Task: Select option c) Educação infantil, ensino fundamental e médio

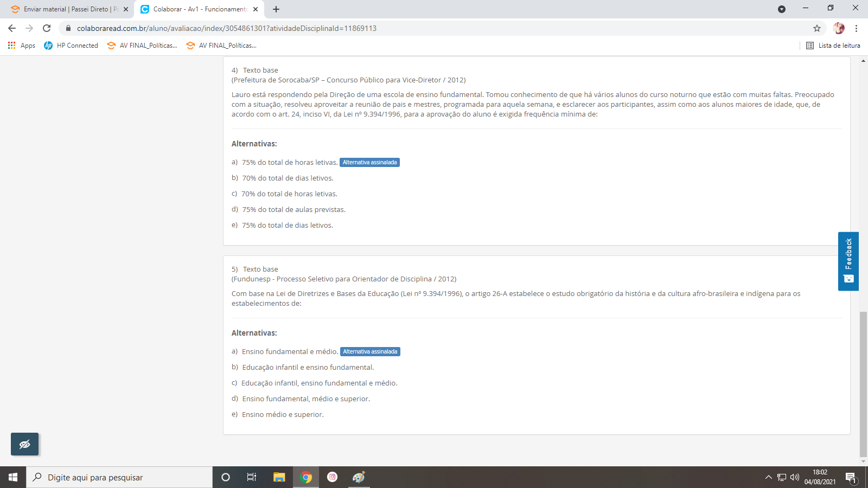Action: (x=319, y=383)
